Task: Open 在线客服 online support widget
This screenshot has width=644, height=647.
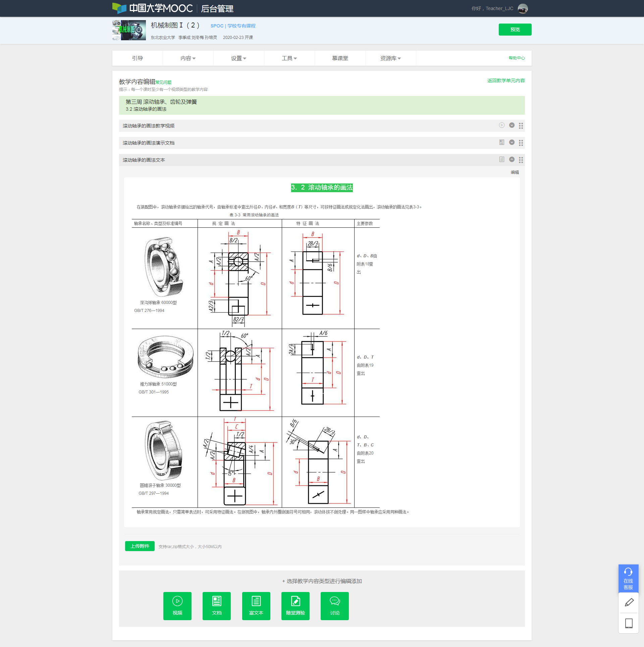Action: click(628, 579)
